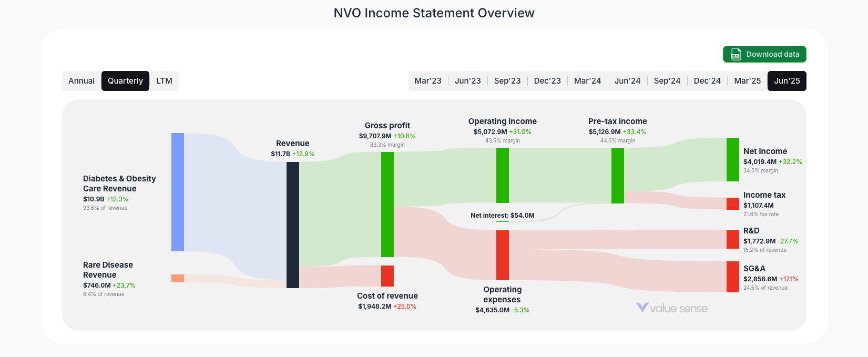
Task: Click the XLS file icon
Action: 736,54
